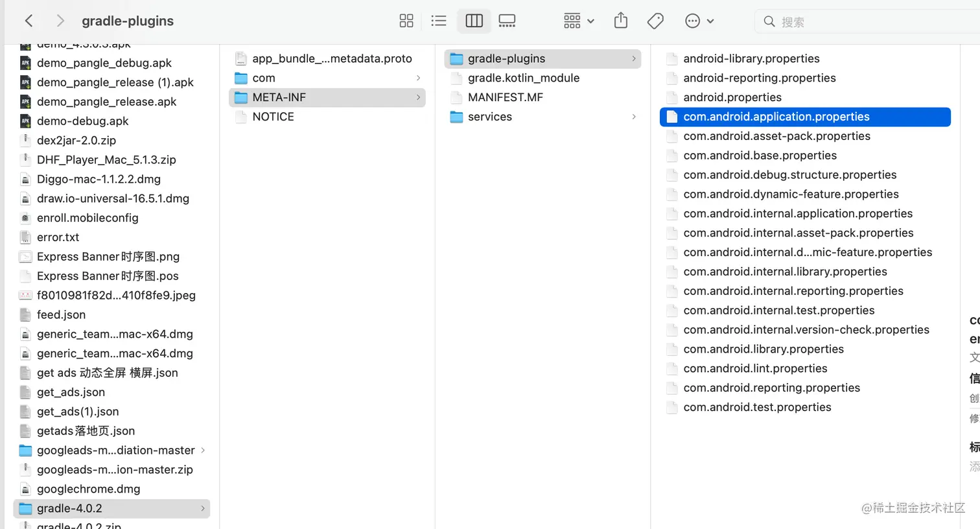Switch Finder to gallery view
The height and width of the screenshot is (529, 980).
point(507,21)
